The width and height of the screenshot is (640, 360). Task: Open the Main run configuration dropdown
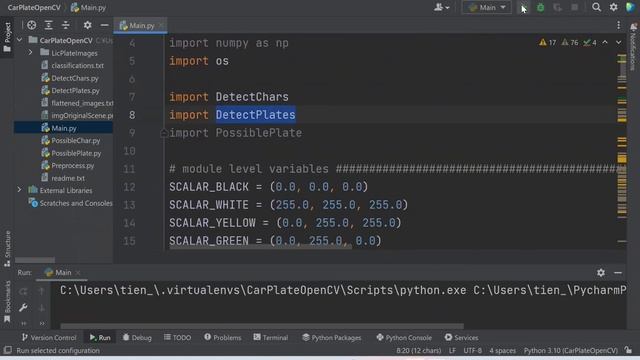(487, 7)
